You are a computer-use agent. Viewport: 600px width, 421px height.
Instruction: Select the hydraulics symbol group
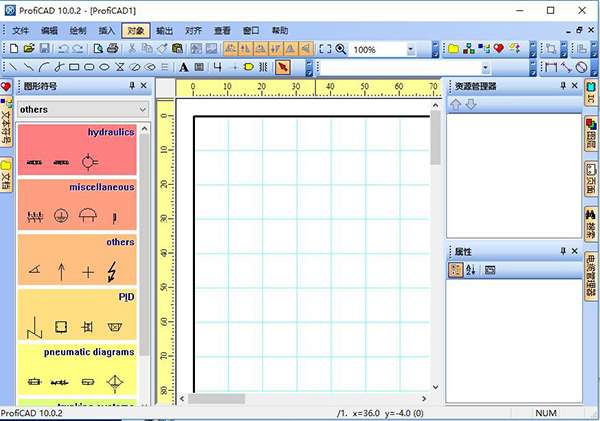click(77, 149)
